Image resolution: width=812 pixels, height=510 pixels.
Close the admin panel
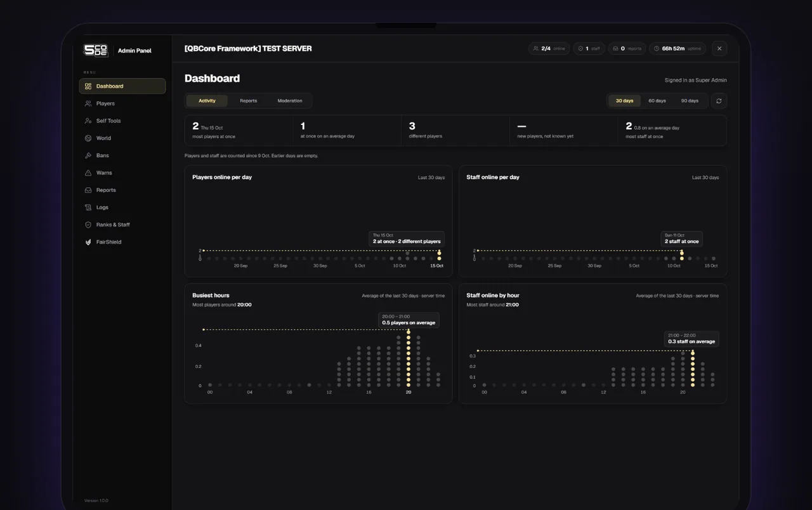(719, 48)
